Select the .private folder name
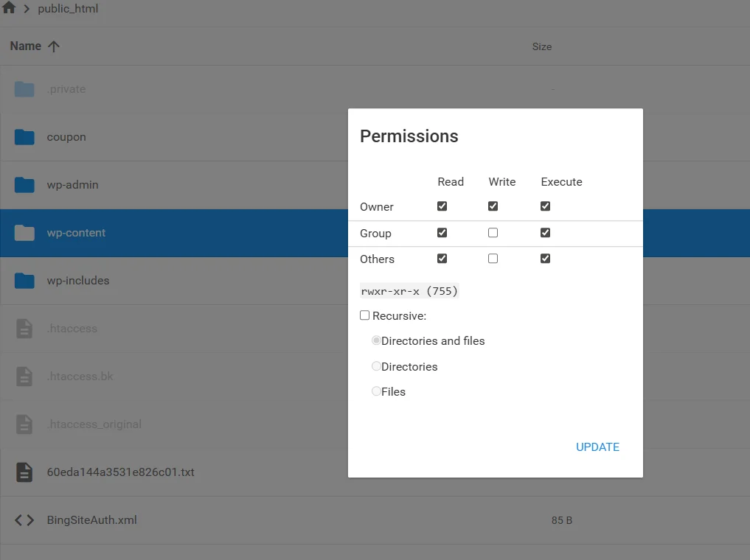The width and height of the screenshot is (750, 560). [66, 89]
